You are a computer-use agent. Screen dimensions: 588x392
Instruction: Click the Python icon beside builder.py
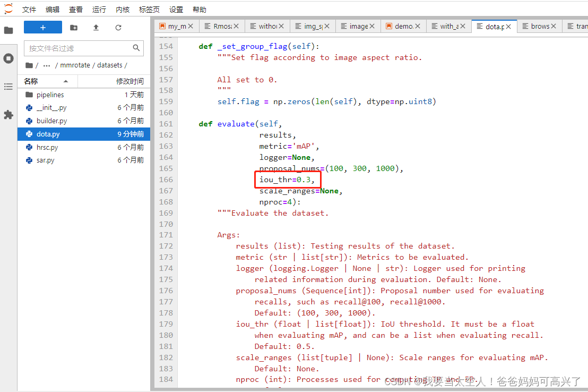[x=29, y=121]
